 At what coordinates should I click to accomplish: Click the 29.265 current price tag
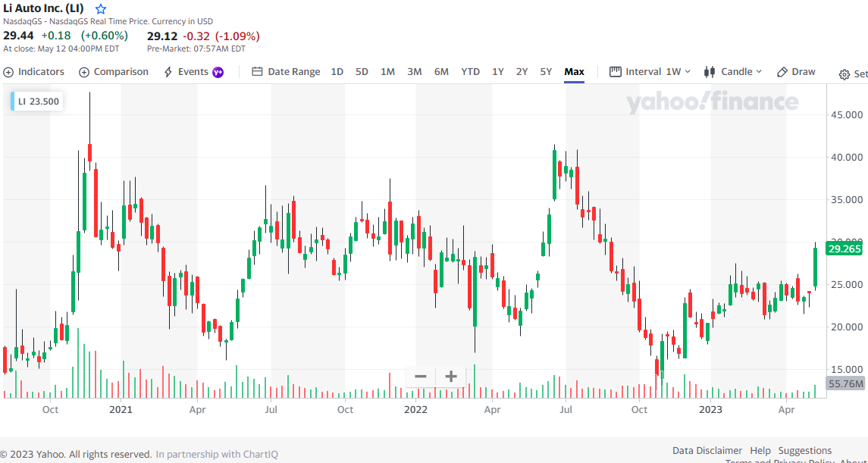(844, 249)
